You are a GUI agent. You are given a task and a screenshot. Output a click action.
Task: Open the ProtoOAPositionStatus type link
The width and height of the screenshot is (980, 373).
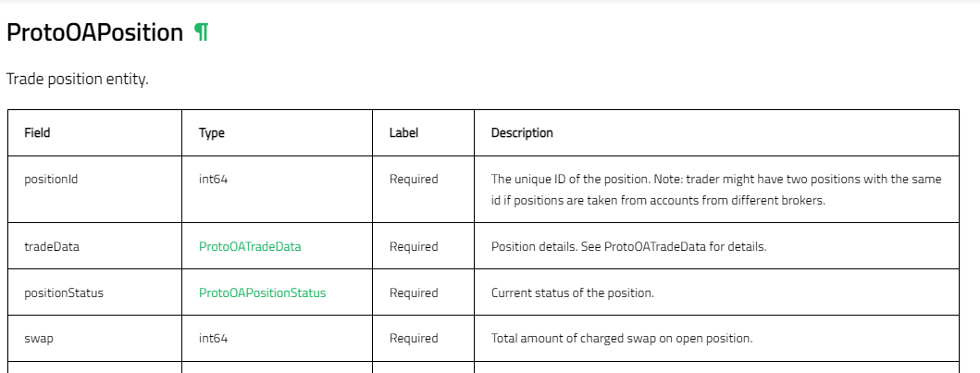262,292
